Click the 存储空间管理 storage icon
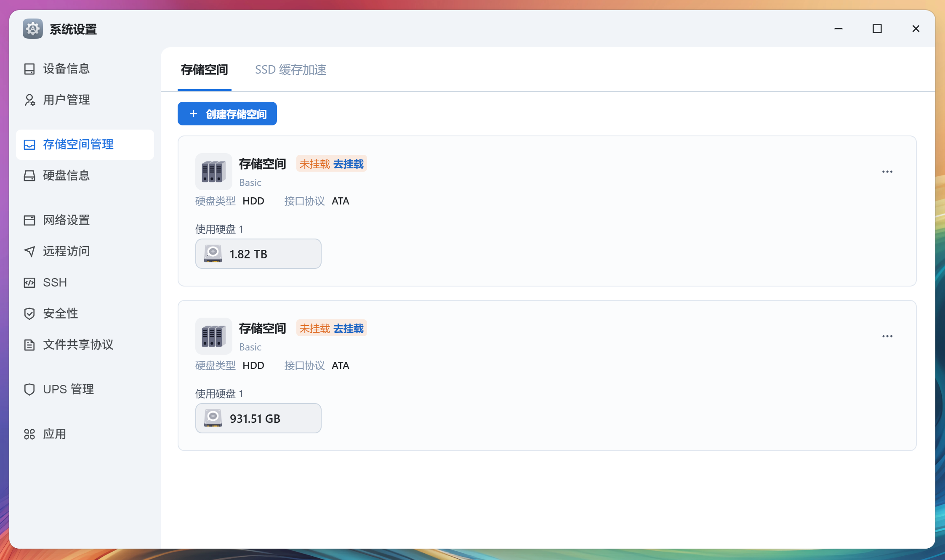The image size is (945, 560). click(x=29, y=145)
